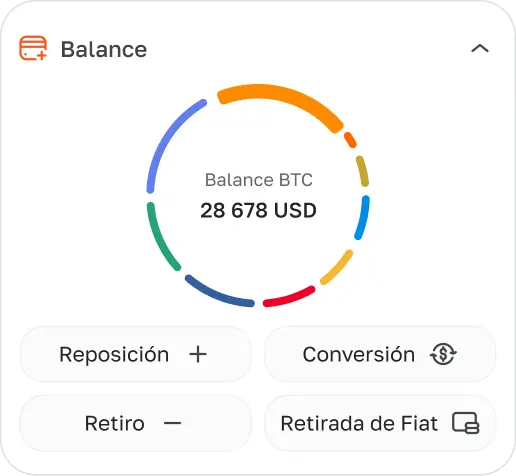Image resolution: width=516 pixels, height=476 pixels.
Task: Select the Retiro button
Action: coord(136,423)
